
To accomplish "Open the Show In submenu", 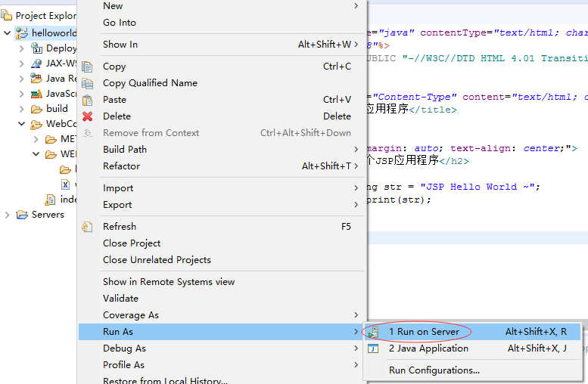I will click(x=221, y=45).
